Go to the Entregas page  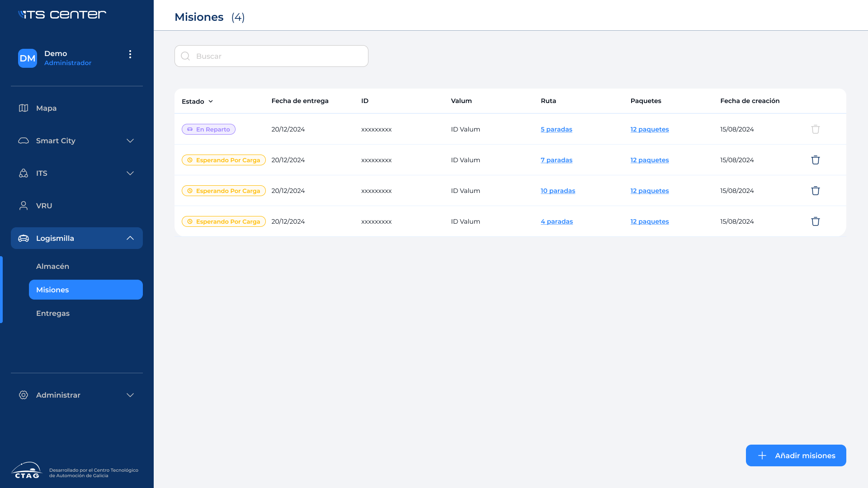click(x=53, y=313)
